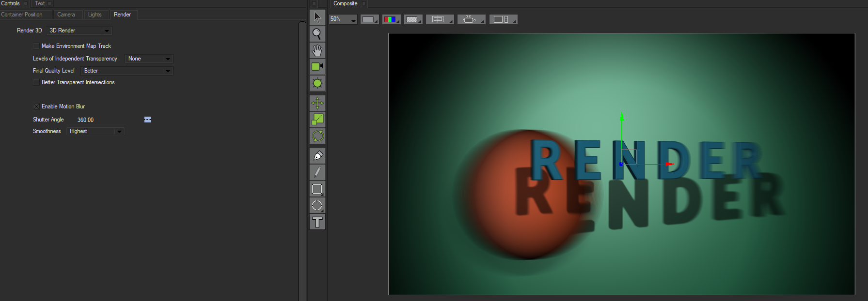Choose the Text tool
The width and height of the screenshot is (868, 301).
tap(317, 222)
